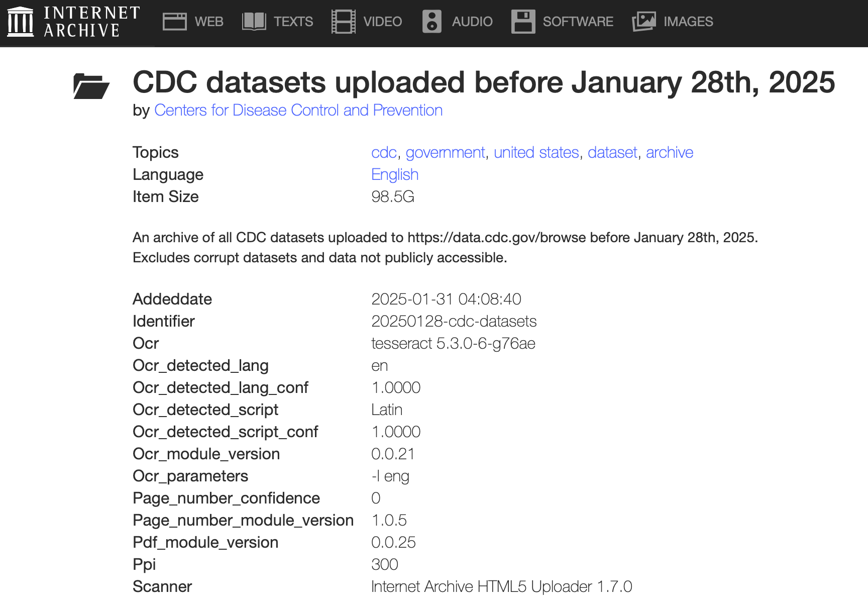Open the WEB menu item
Screen dimensions: 868x604
(209, 22)
